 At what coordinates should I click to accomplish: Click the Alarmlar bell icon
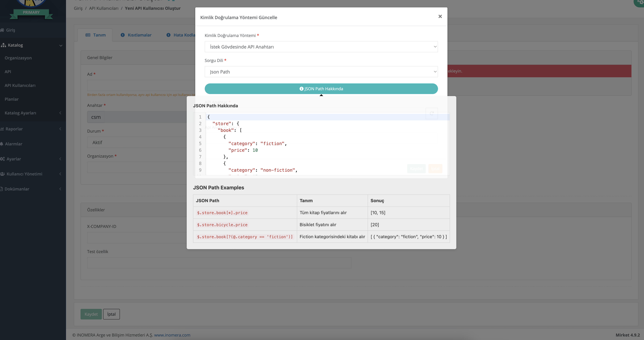click(2, 144)
